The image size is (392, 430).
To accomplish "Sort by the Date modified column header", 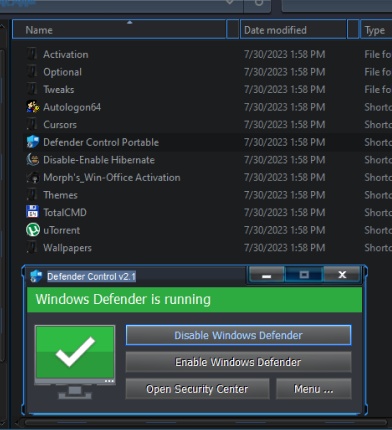I will click(293, 30).
